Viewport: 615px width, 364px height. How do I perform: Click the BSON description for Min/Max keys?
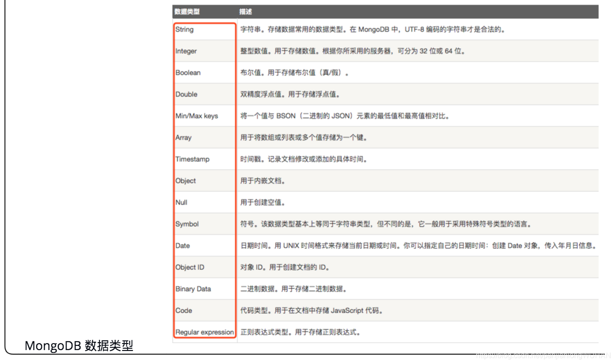coord(345,116)
